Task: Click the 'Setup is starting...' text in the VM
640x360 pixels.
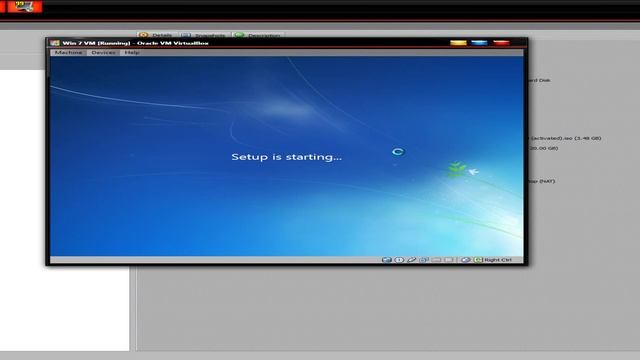Action: point(287,157)
